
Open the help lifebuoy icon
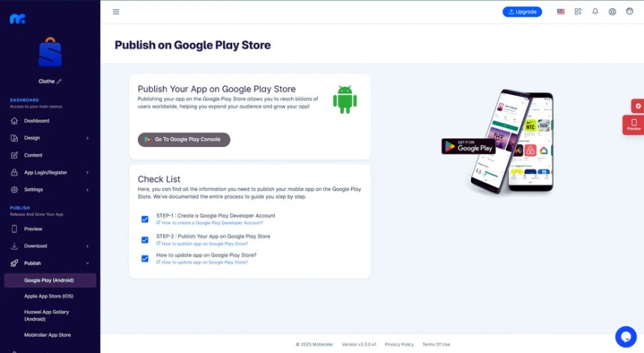[x=613, y=11]
